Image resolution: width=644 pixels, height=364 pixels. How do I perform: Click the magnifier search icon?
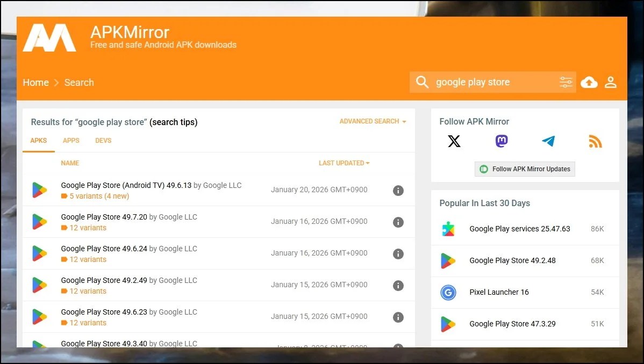[x=423, y=82]
